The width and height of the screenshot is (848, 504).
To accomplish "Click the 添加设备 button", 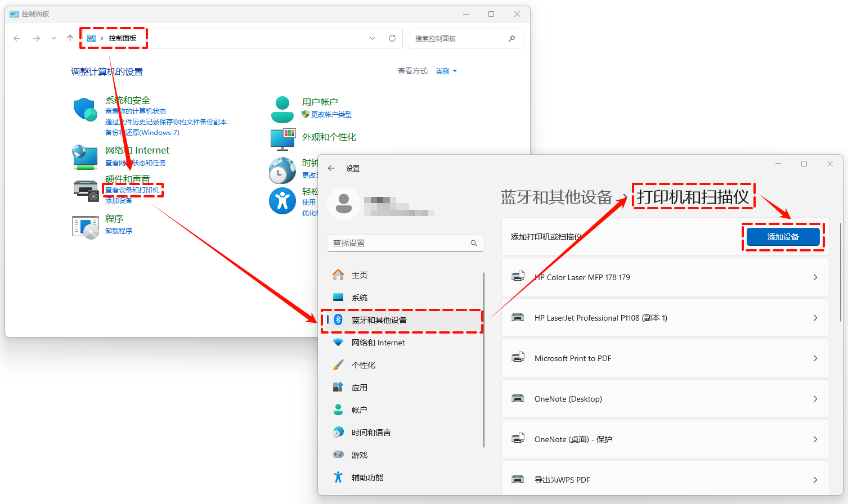I will tap(783, 237).
